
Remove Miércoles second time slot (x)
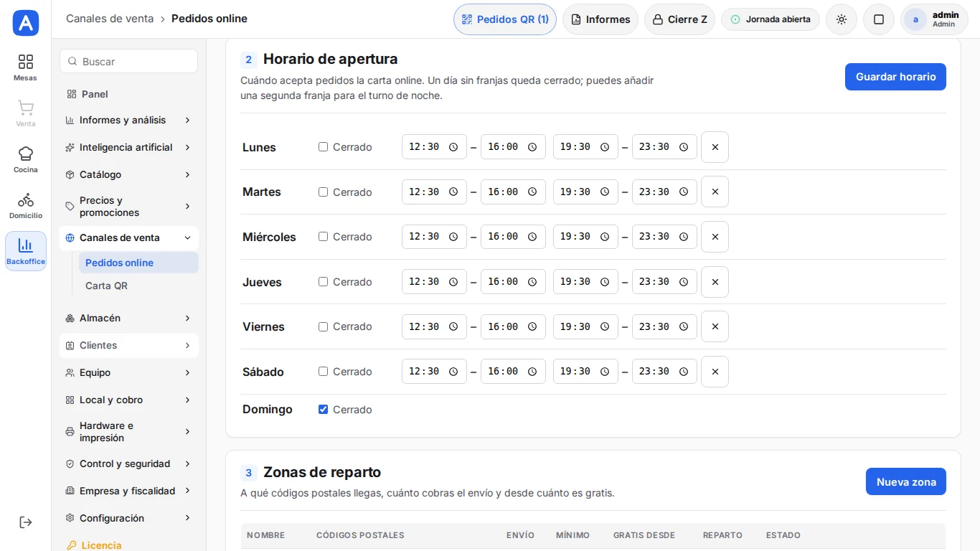(x=715, y=237)
